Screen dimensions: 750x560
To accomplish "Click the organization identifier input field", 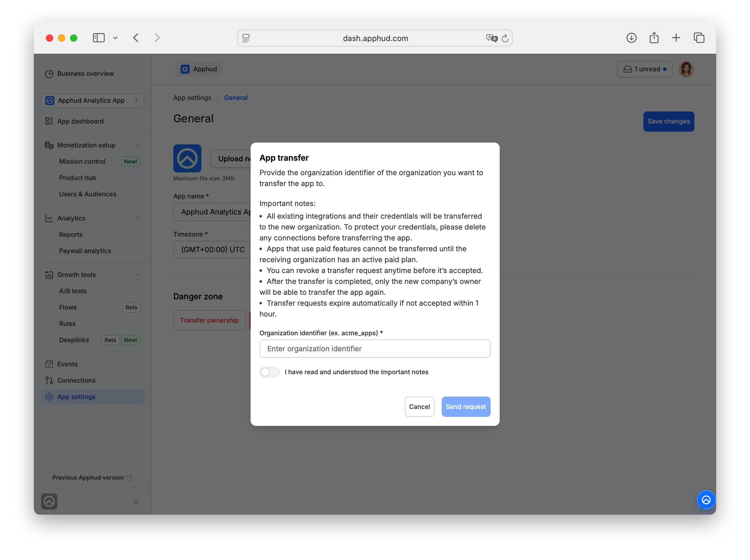I will (375, 349).
